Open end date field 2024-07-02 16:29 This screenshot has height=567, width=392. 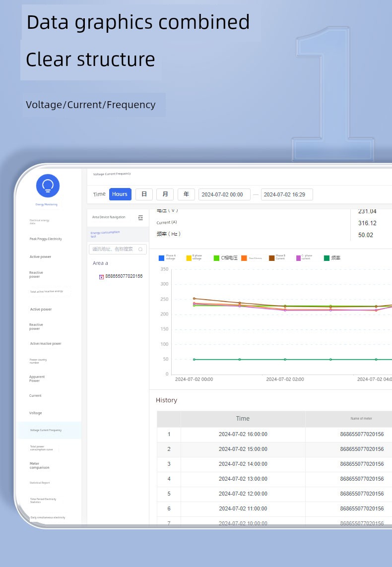287,194
